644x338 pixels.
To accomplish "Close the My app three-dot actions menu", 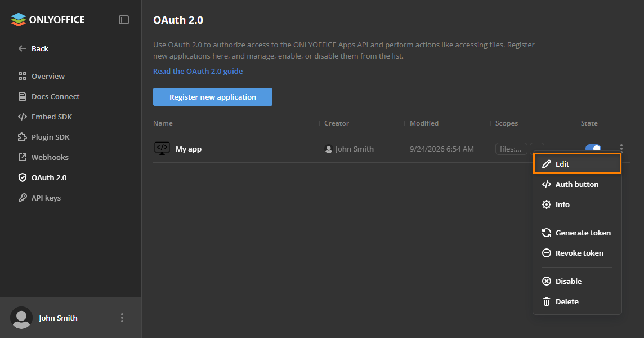I will 621,148.
